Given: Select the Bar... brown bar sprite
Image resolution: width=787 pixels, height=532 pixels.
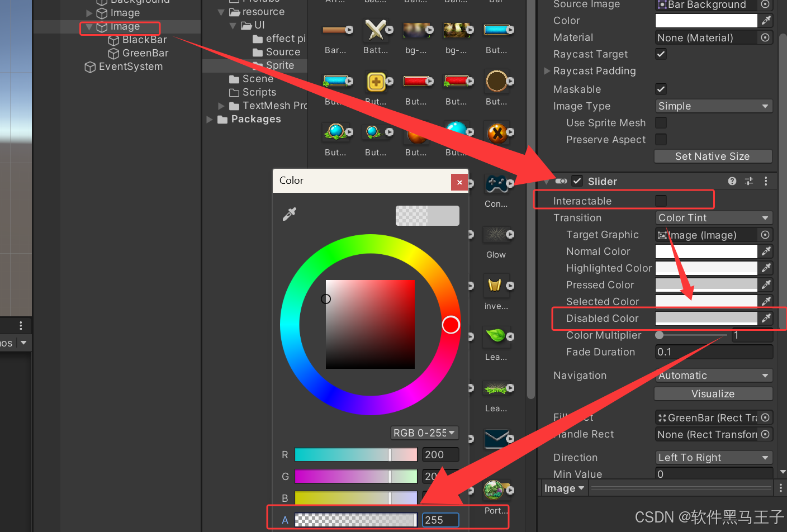Looking at the screenshot, I should point(335,30).
